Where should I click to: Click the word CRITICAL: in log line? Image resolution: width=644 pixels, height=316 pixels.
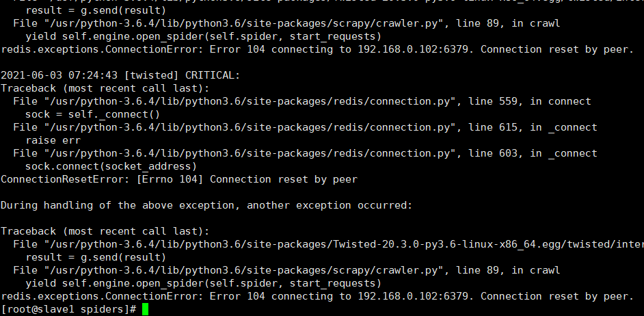(x=213, y=75)
